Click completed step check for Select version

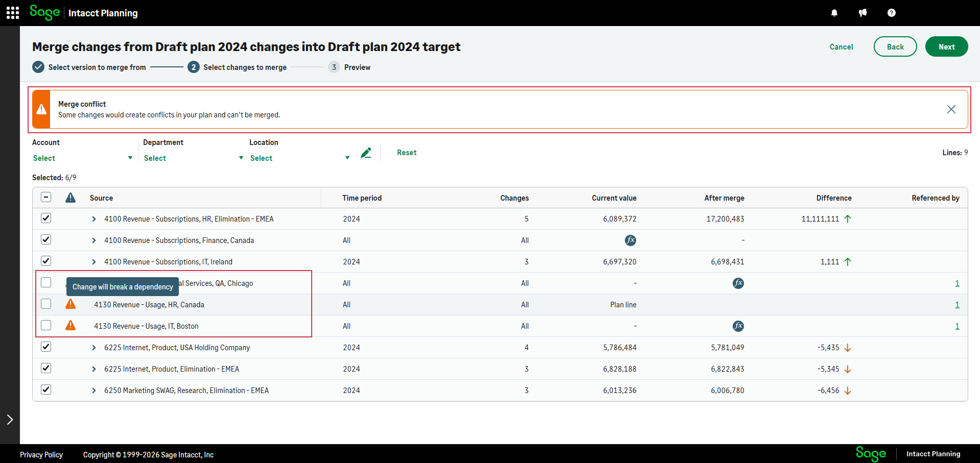(38, 67)
